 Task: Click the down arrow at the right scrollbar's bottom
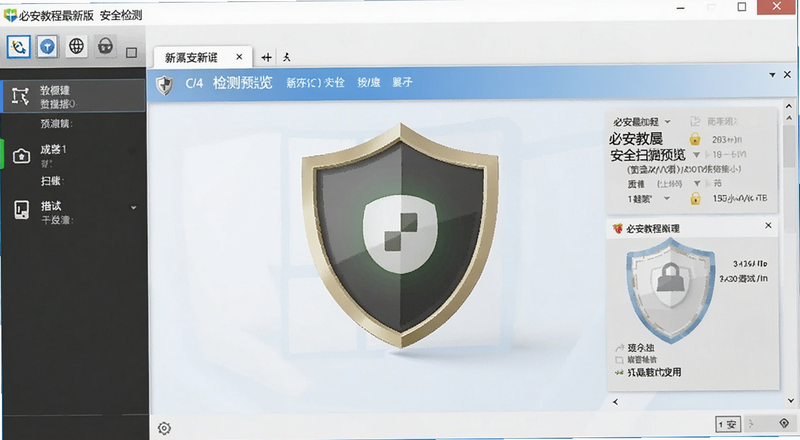[791, 401]
